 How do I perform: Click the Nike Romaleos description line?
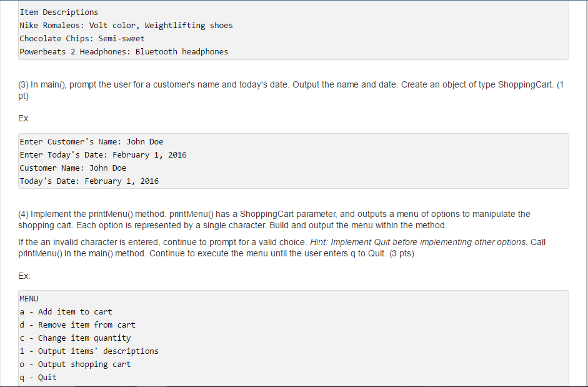tap(126, 26)
